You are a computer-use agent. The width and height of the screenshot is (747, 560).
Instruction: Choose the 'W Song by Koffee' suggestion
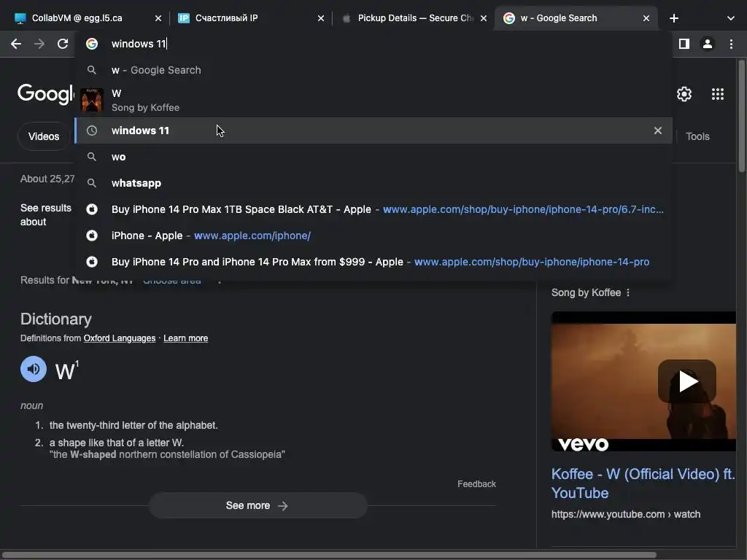373,100
